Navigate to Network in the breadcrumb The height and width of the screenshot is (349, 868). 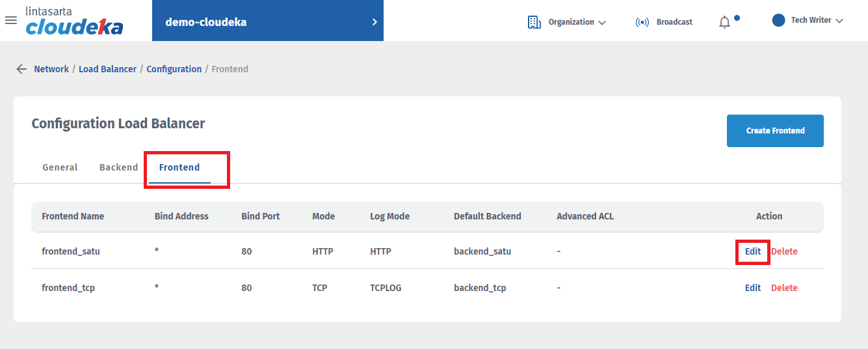51,69
